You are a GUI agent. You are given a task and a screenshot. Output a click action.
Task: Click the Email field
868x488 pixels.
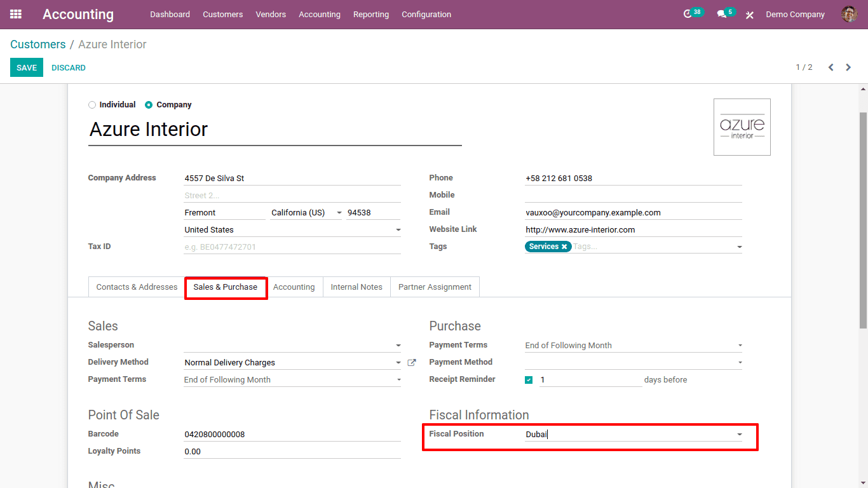(x=634, y=213)
